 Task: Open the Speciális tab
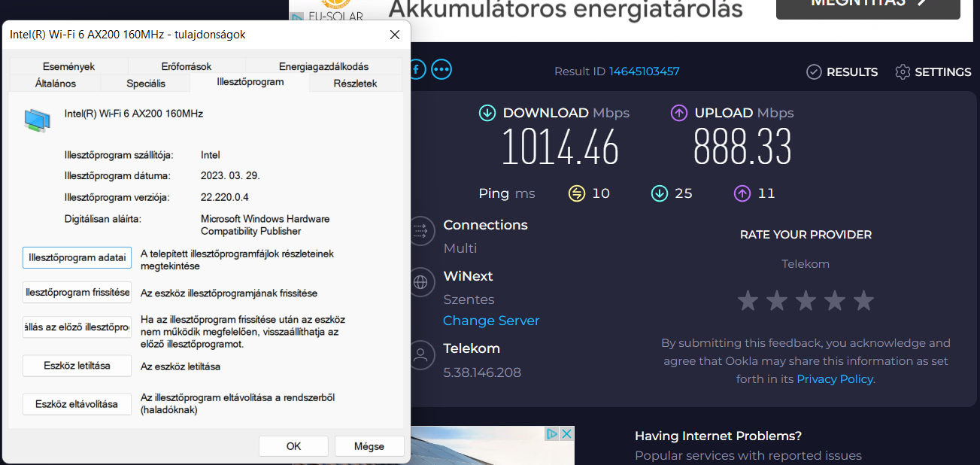point(146,84)
